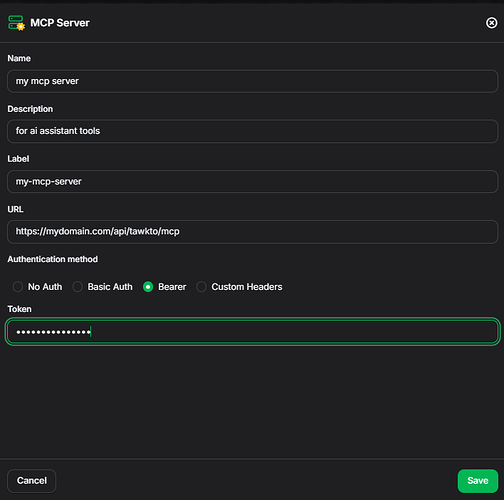Click the Name input field
Screen dimensions: 504x500
(x=252, y=81)
